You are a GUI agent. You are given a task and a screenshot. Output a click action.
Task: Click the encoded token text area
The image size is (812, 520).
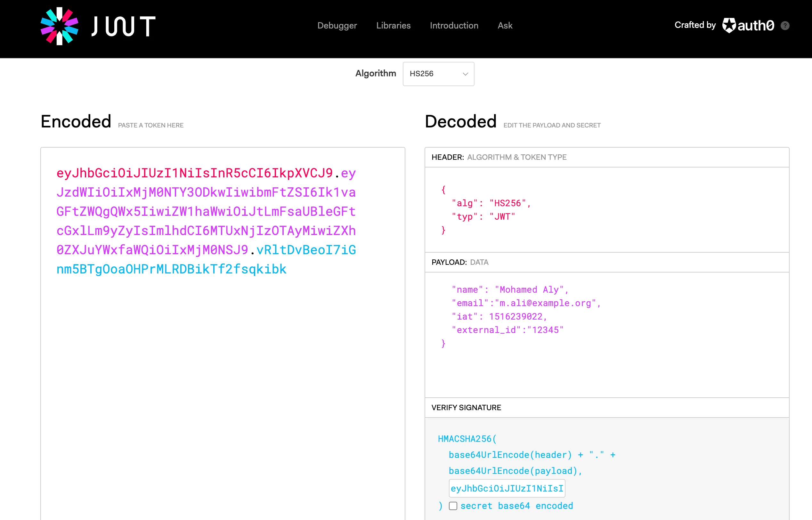222,371
